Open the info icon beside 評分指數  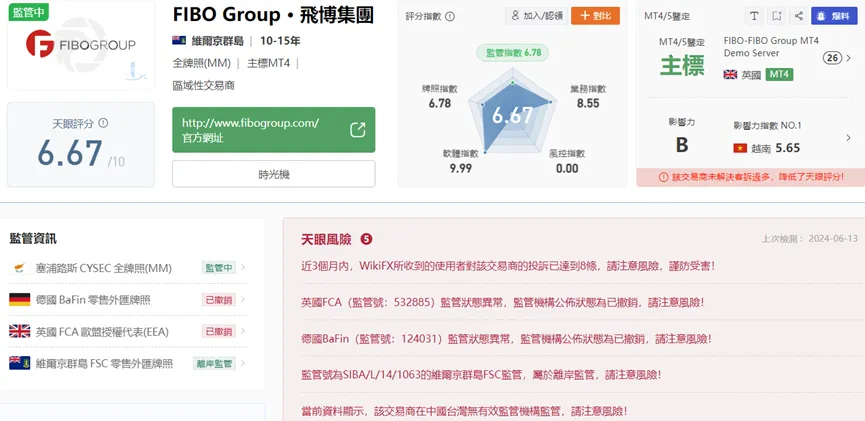pos(450,17)
